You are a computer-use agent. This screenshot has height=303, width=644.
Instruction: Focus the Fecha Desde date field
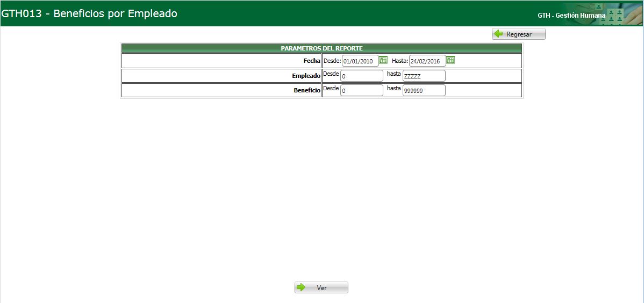[360, 61]
